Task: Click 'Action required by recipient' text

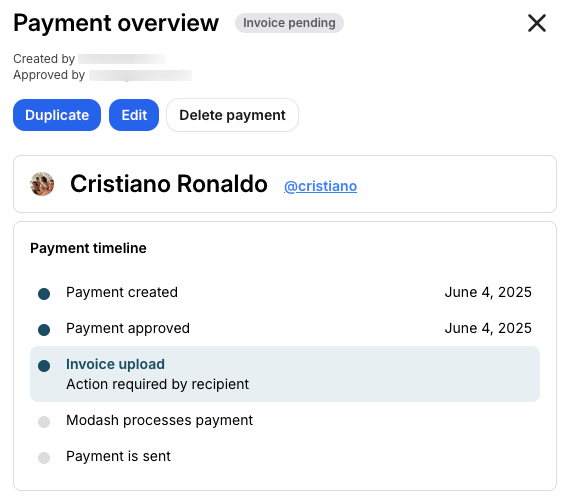Action: tap(157, 384)
